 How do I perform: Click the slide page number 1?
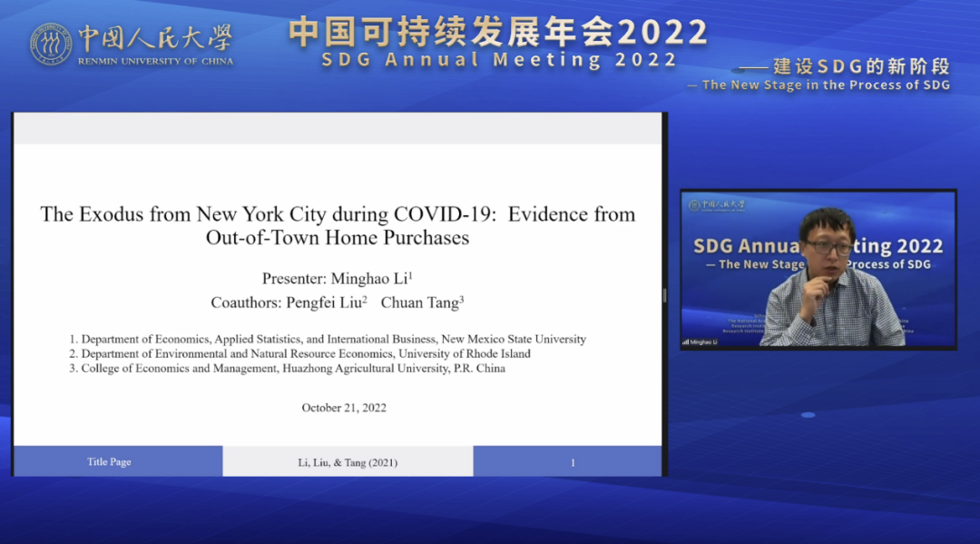(x=573, y=462)
